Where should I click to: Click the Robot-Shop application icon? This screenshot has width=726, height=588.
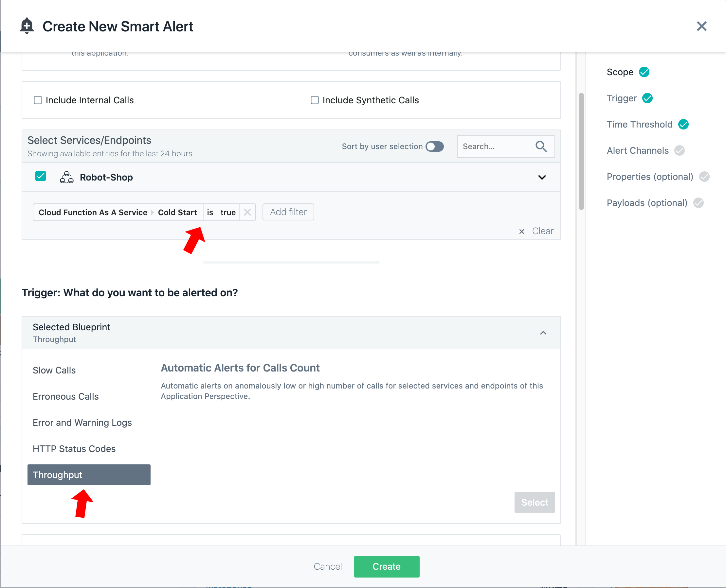(66, 177)
